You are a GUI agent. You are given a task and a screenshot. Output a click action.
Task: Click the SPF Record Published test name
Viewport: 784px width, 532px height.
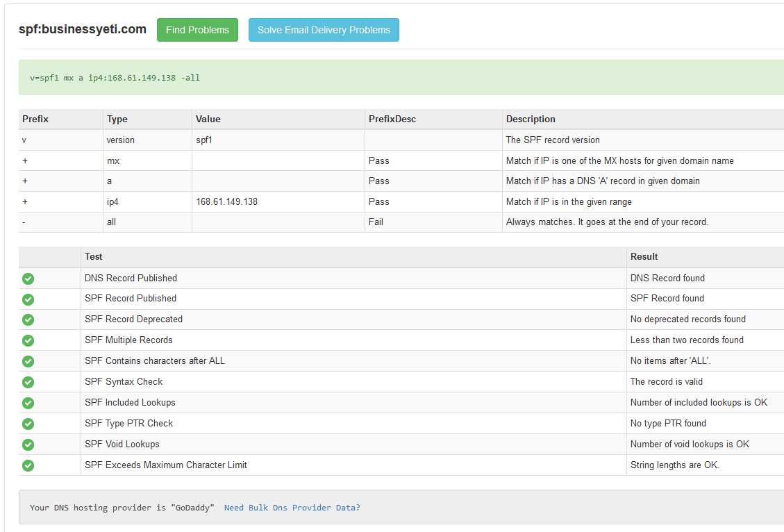point(131,299)
